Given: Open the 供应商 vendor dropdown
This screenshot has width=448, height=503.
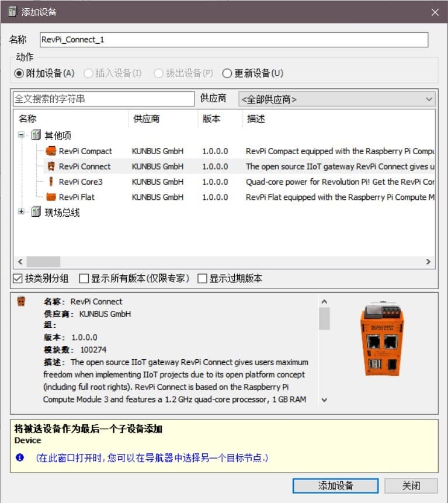Looking at the screenshot, I should point(337,99).
